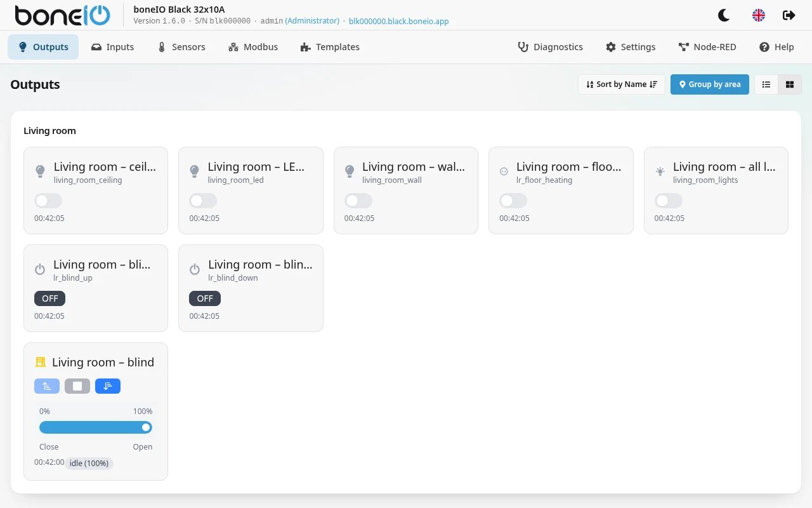Toggle living_room_led switch on

[203, 201]
